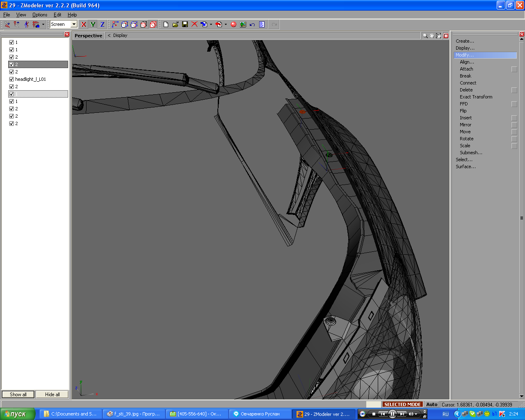Click the open folder icon in toolbar

[175, 25]
